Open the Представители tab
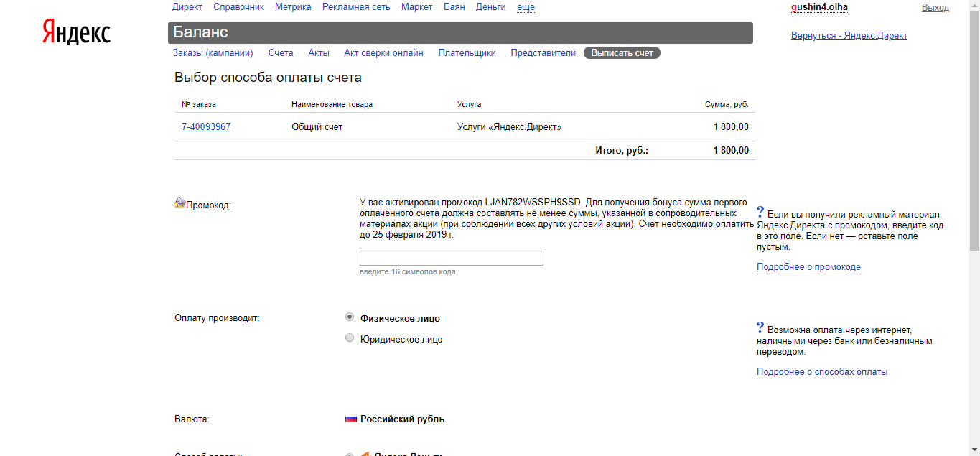Screen dimensions: 980x456 543,53
